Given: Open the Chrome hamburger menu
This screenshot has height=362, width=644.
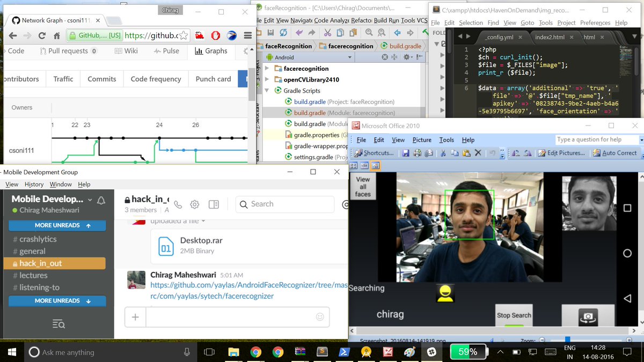Looking at the screenshot, I should [x=248, y=36].
